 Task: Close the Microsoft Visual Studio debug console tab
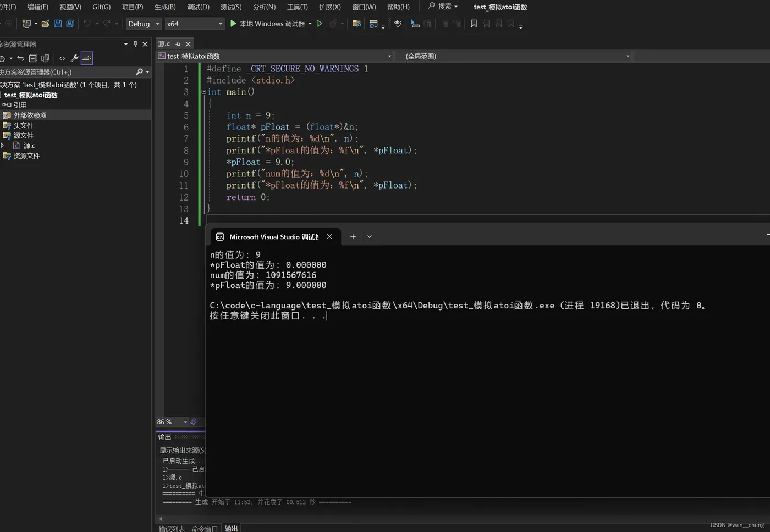coord(329,236)
